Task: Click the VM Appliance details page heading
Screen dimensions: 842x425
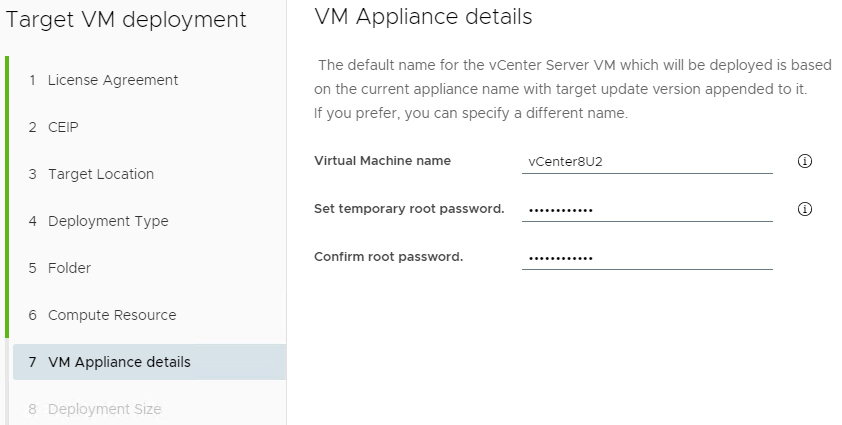Action: pos(423,17)
